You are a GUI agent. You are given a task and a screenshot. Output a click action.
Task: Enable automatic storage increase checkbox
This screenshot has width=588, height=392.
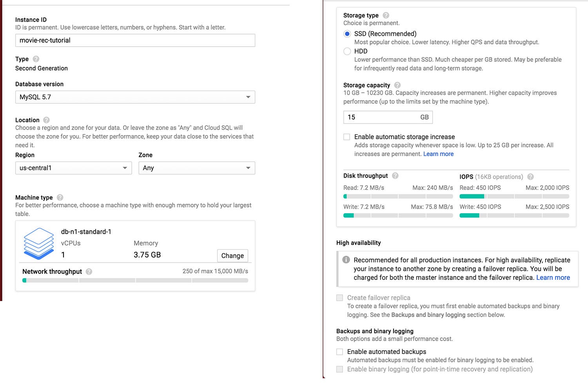(x=347, y=137)
